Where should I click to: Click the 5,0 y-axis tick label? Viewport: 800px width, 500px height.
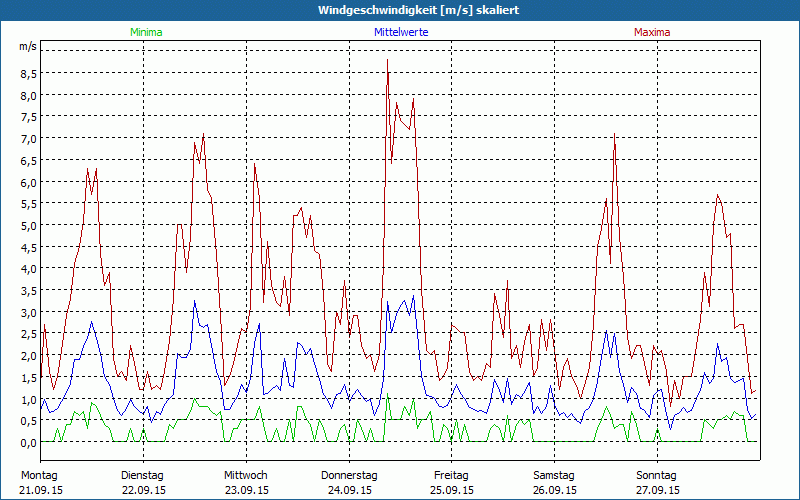(28, 225)
